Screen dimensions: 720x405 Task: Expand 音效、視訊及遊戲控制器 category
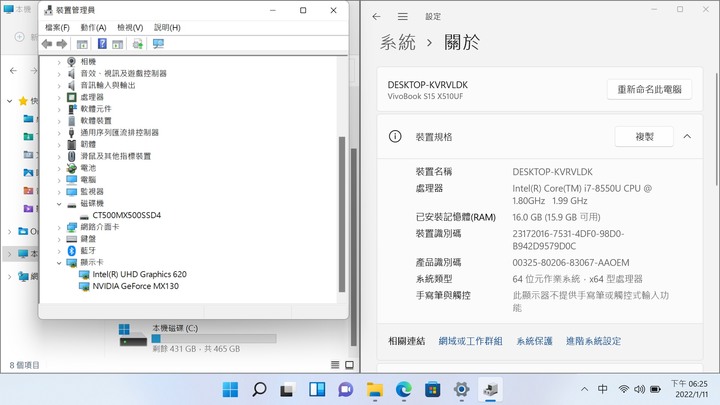[x=59, y=73]
